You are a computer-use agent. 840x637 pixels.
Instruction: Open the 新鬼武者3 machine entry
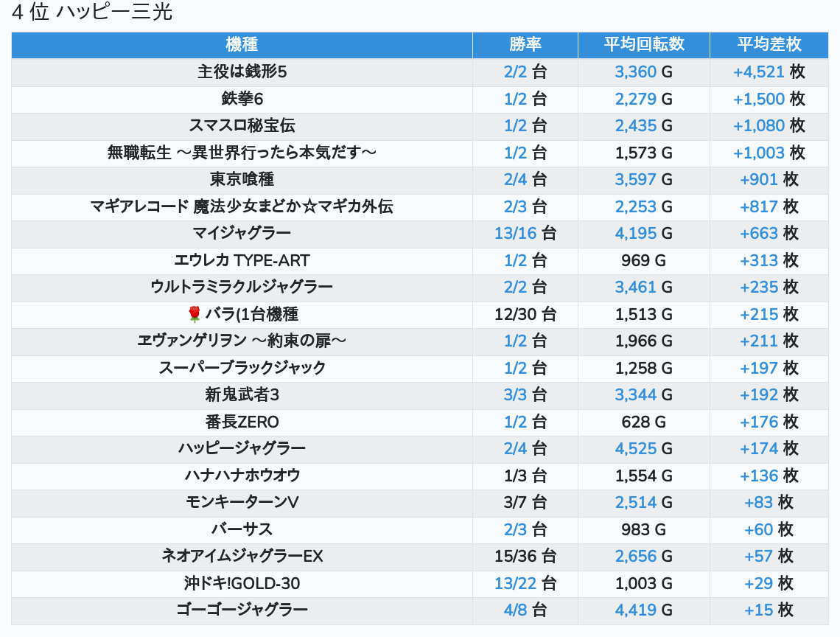point(242,395)
